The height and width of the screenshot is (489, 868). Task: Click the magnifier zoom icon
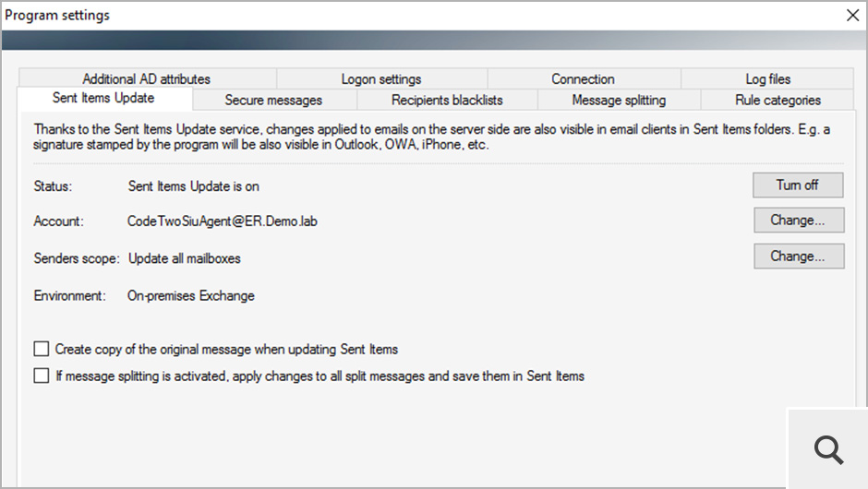pos(828,449)
